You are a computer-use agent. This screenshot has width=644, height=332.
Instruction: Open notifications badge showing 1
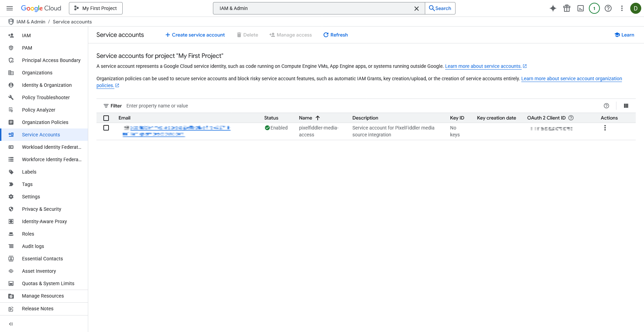pos(594,8)
